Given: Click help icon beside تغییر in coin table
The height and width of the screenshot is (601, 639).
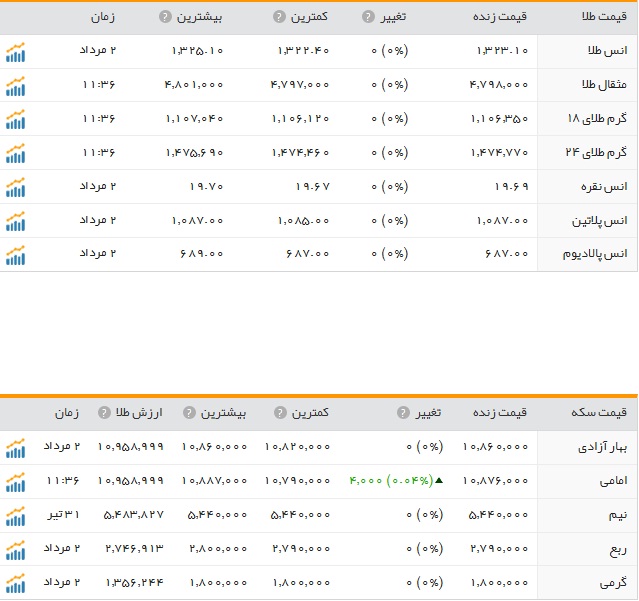Looking at the screenshot, I should [x=403, y=413].
